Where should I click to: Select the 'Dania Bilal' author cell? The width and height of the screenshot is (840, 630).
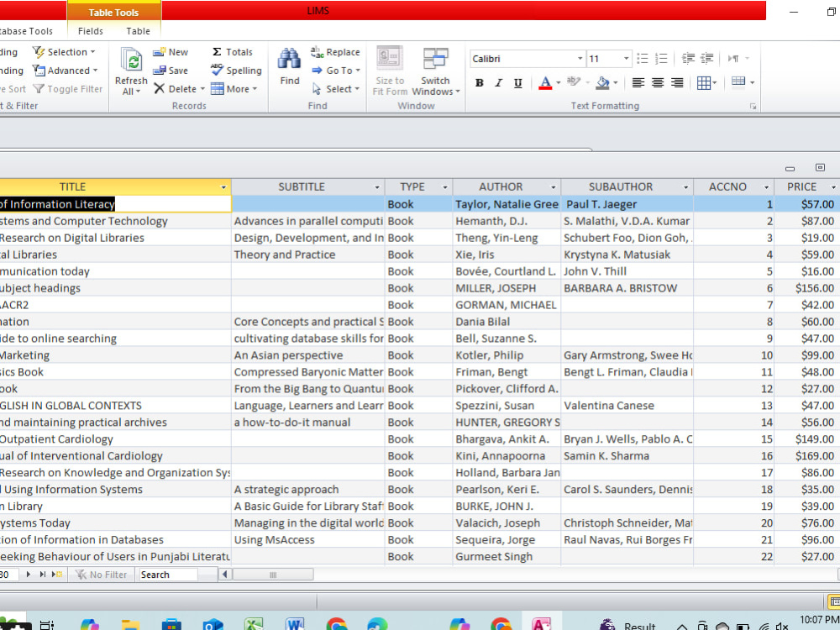click(x=507, y=322)
